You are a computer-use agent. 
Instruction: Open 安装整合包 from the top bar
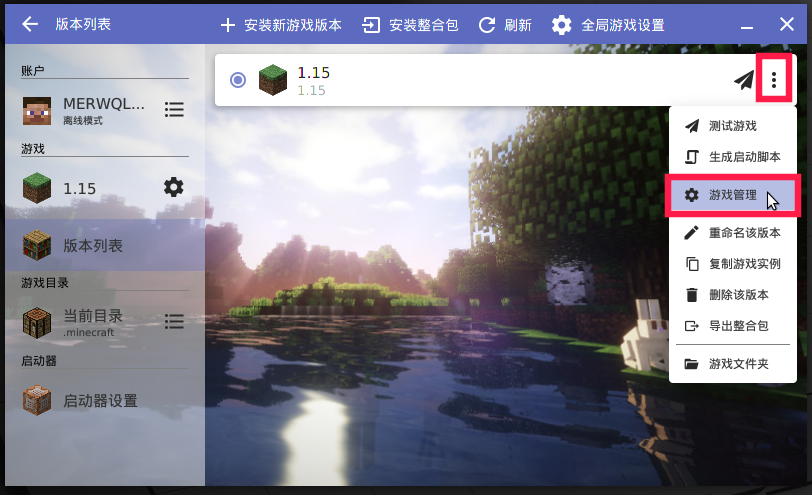423,25
